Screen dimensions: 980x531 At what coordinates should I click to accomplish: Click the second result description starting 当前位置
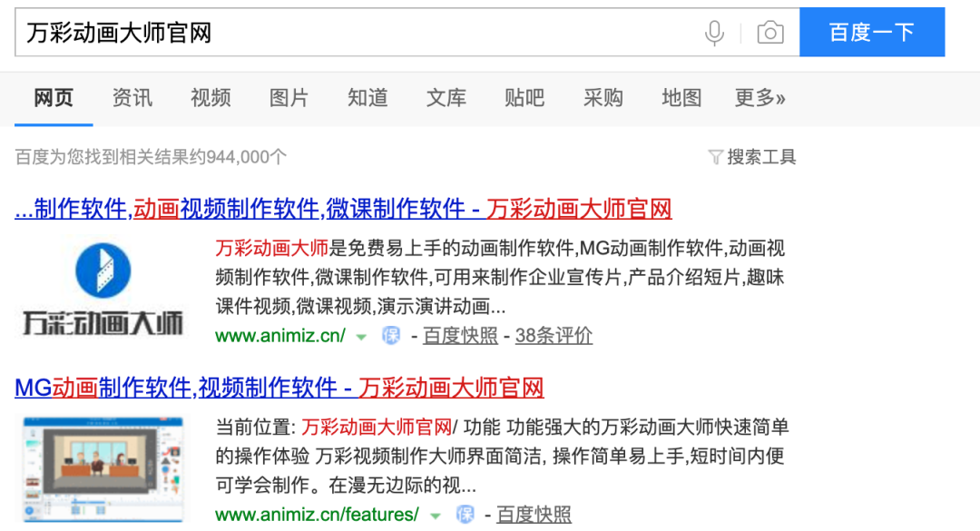503,456
